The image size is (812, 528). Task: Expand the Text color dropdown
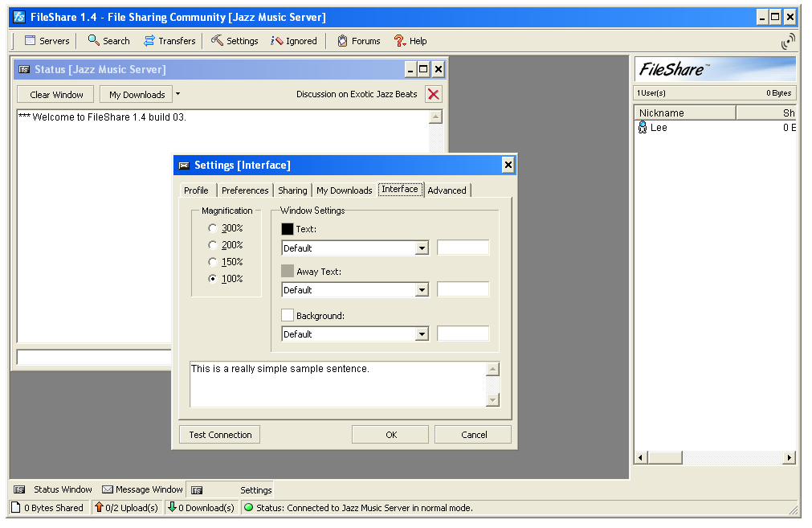click(x=422, y=248)
